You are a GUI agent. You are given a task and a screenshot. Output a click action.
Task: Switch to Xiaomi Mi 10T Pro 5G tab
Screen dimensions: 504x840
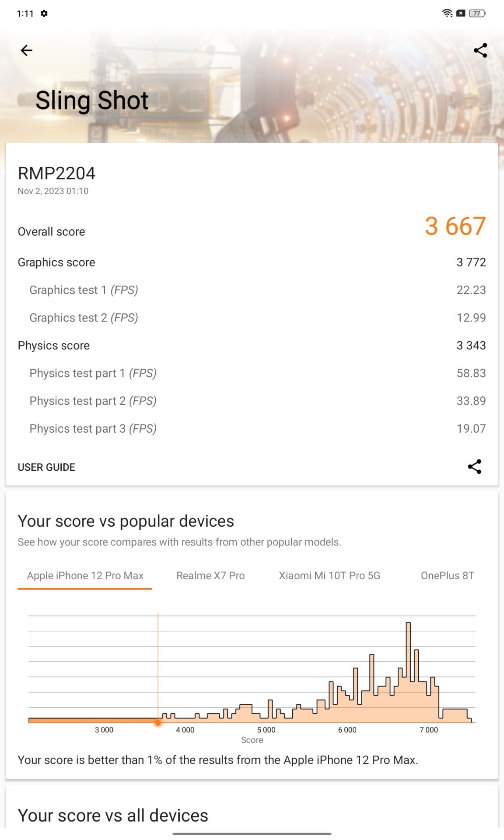[329, 575]
